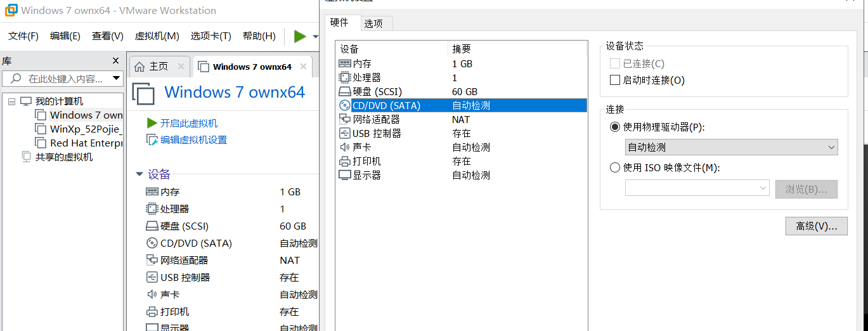Select 声卡 icon in dialog device list

(x=345, y=148)
